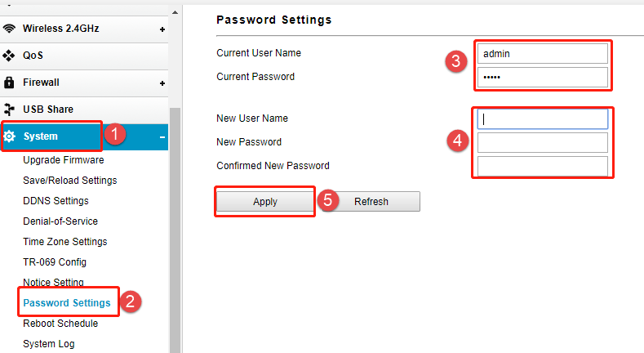Click the Refresh button
644x353 pixels.
371,202
